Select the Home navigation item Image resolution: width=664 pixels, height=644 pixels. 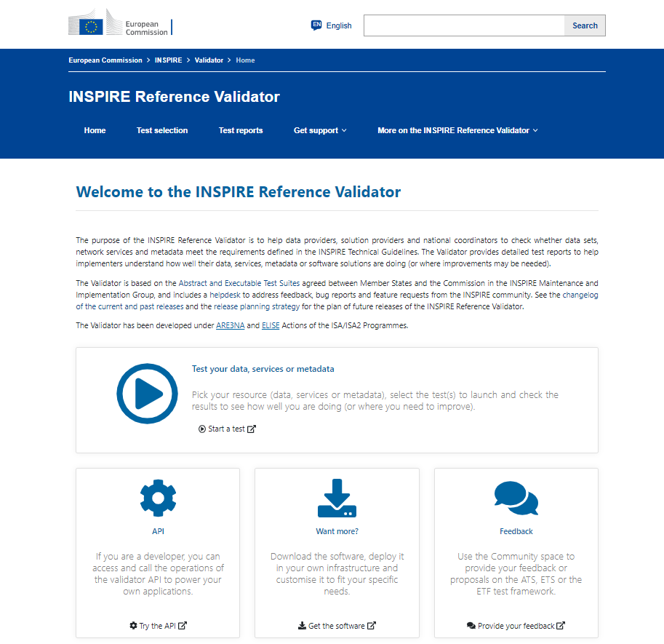pos(95,130)
